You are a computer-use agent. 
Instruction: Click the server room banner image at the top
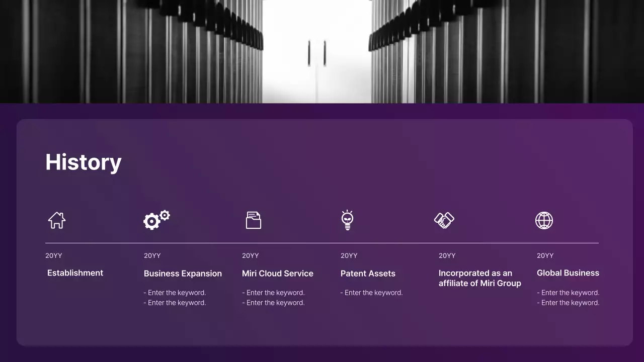pyautogui.click(x=322, y=50)
